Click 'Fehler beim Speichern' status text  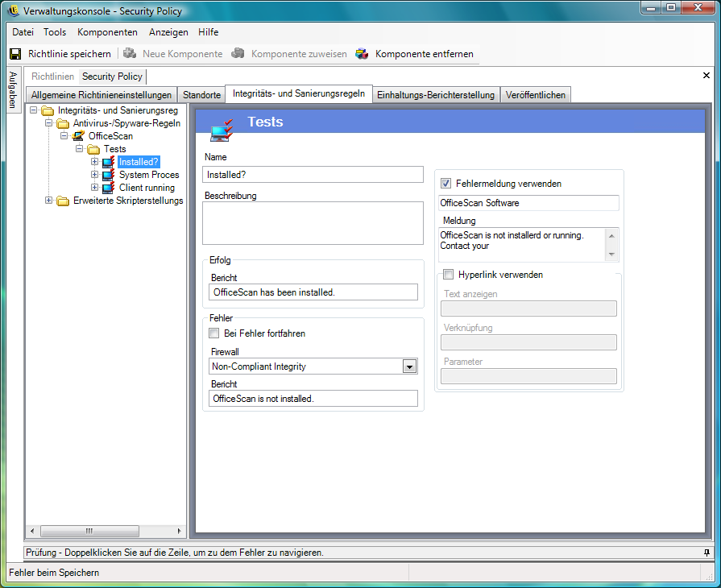tap(54, 573)
